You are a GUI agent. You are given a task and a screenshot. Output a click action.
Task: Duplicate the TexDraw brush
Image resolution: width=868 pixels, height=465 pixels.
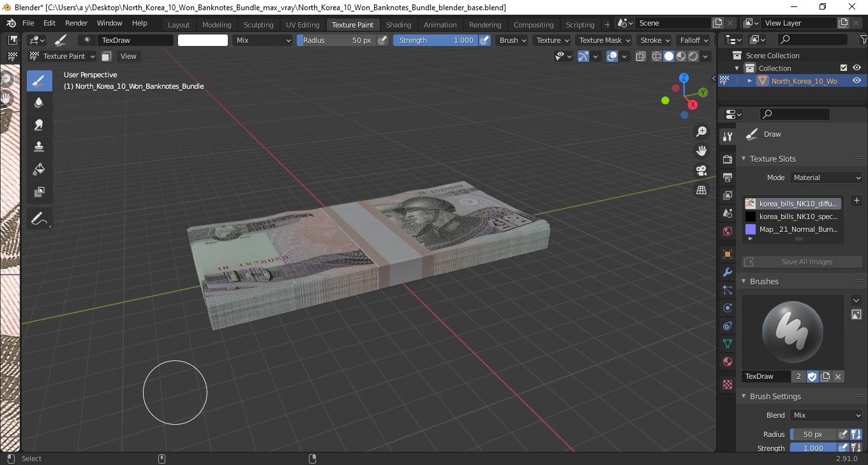[825, 376]
